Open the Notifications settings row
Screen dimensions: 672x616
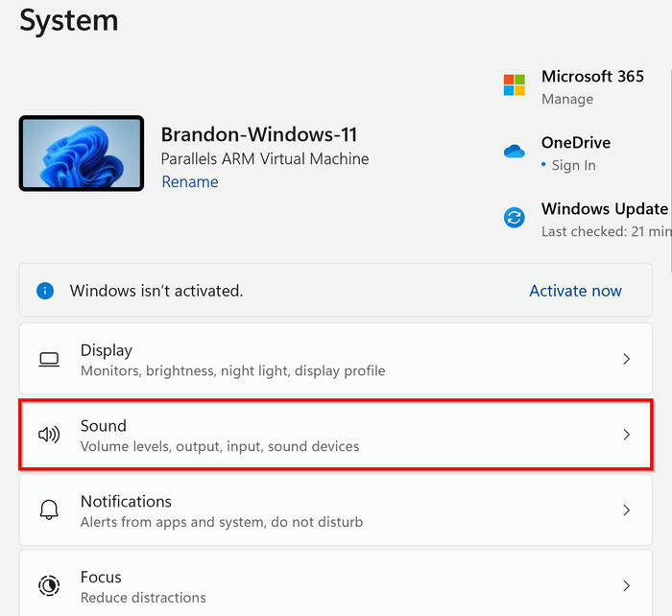[x=336, y=510]
